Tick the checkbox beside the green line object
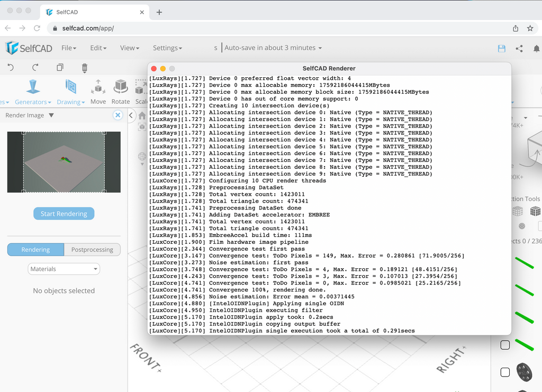This screenshot has height=392, width=542. (x=505, y=345)
